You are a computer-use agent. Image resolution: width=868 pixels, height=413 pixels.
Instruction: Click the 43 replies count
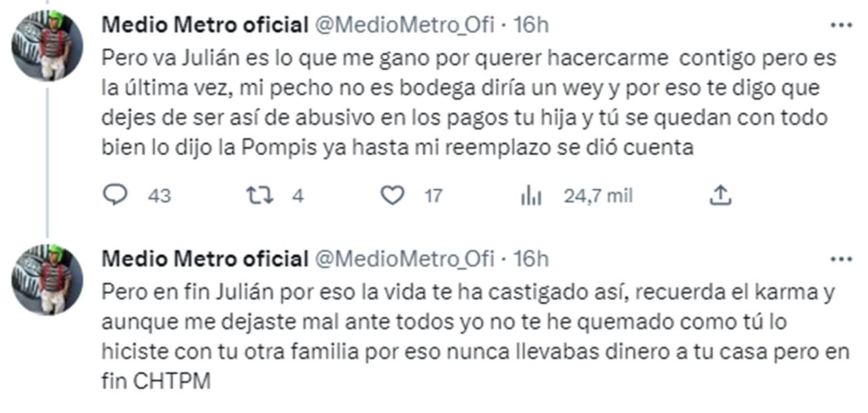159,196
